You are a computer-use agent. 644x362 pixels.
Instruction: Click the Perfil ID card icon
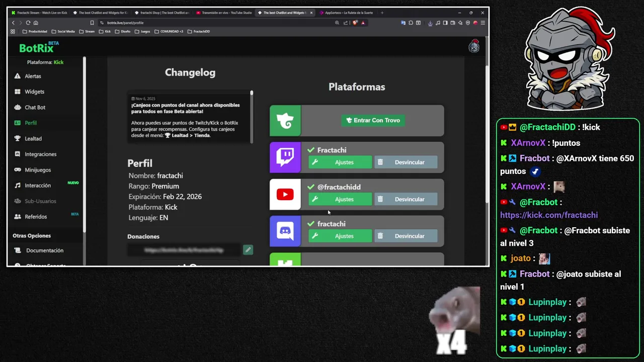[18, 123]
